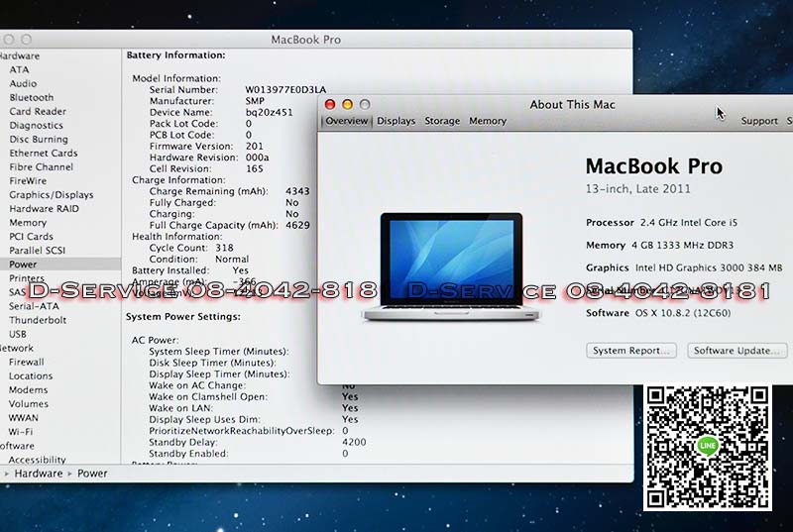Viewport: 793px width, 532px height.
Task: Click the MacBook Pro laptop image
Action: coord(451,266)
